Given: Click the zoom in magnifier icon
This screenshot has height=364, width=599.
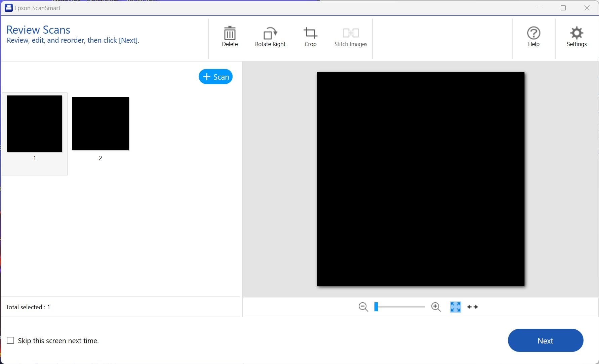Looking at the screenshot, I should pyautogui.click(x=436, y=307).
